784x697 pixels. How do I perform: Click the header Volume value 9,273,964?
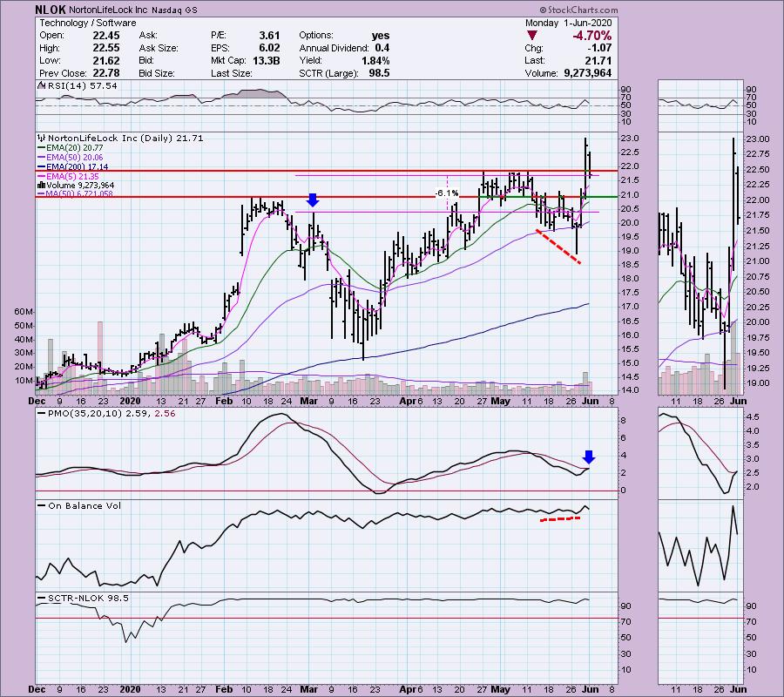588,73
